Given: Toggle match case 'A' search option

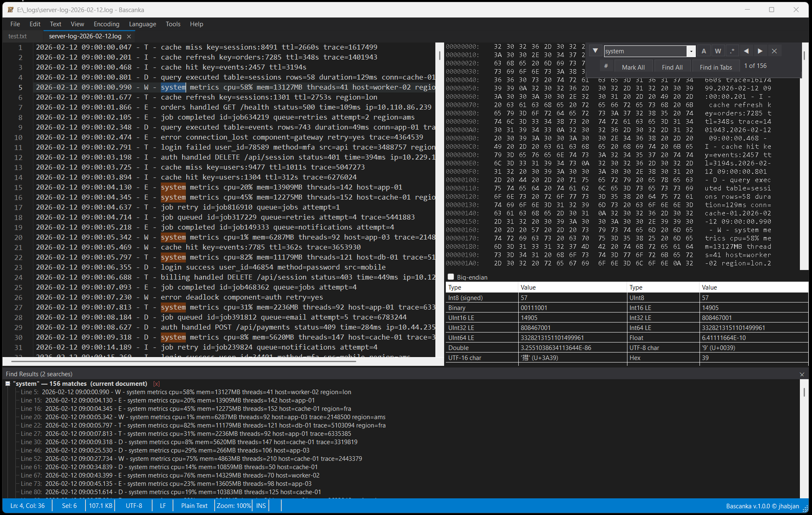Looking at the screenshot, I should 704,51.
